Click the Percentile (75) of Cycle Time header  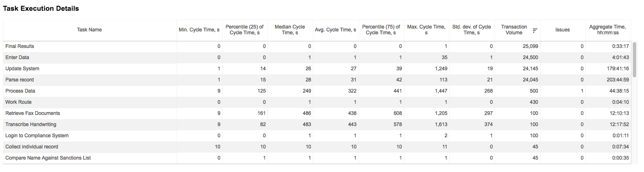point(381,30)
